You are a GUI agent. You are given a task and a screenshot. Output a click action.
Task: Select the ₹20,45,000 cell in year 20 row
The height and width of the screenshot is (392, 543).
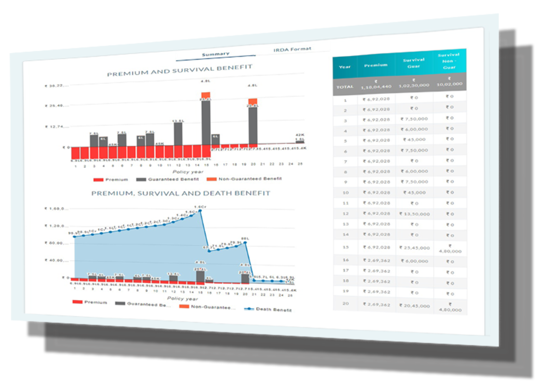pyautogui.click(x=414, y=306)
